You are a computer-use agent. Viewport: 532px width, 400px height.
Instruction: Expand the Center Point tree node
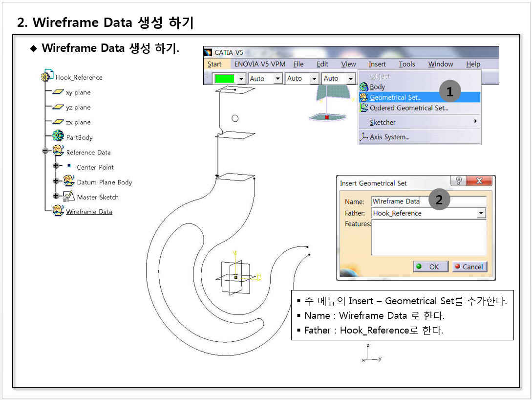[x=56, y=166]
